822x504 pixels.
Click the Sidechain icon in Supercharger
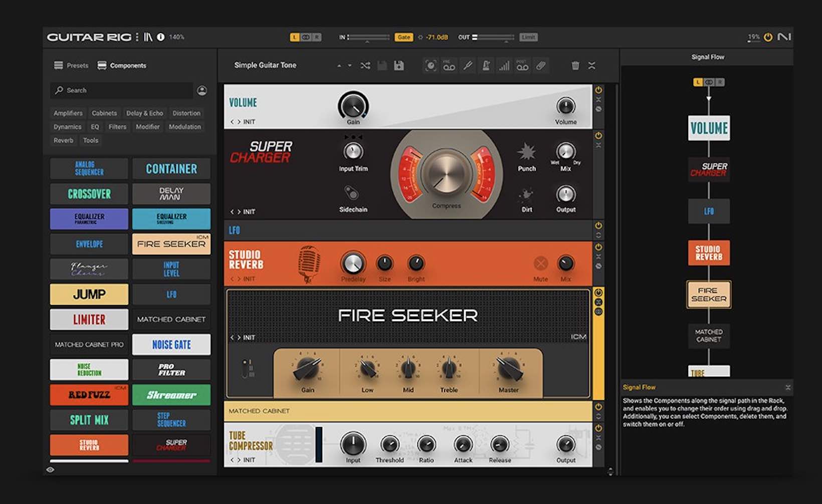[x=351, y=193]
